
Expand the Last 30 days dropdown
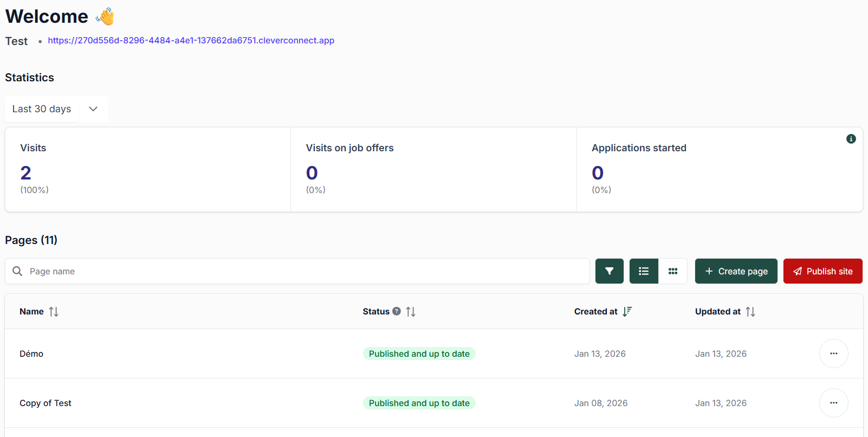tap(42, 109)
